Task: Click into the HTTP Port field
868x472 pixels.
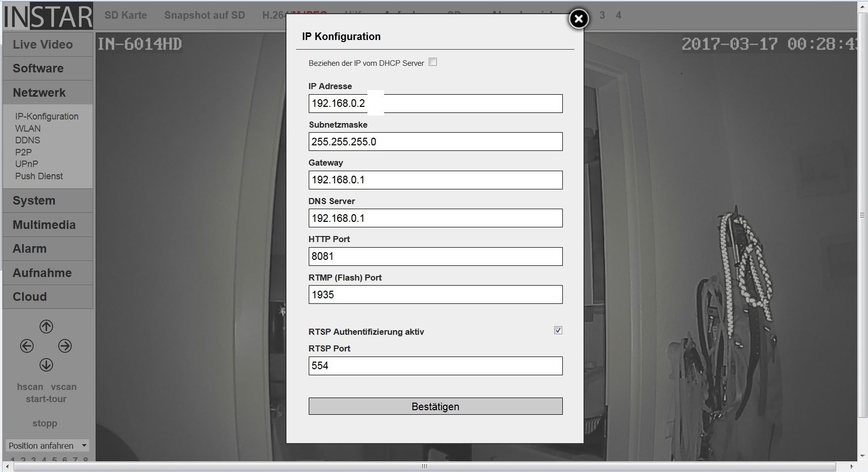Action: pos(435,257)
